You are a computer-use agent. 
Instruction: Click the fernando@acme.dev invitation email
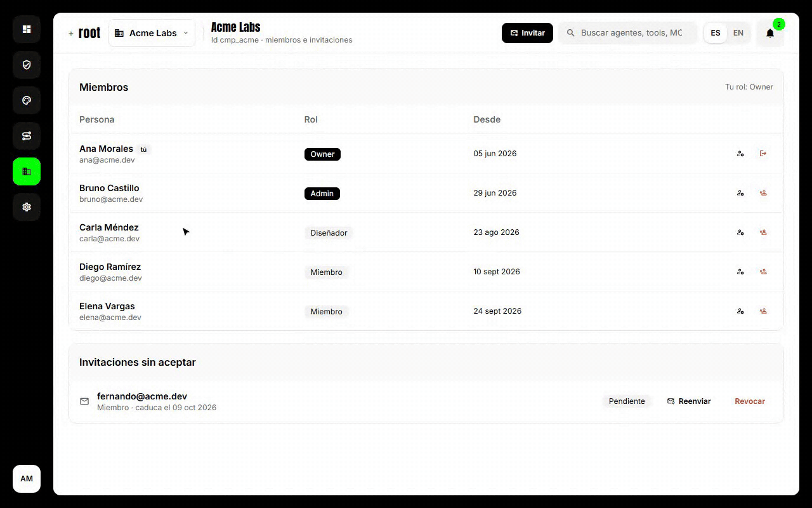click(x=142, y=396)
